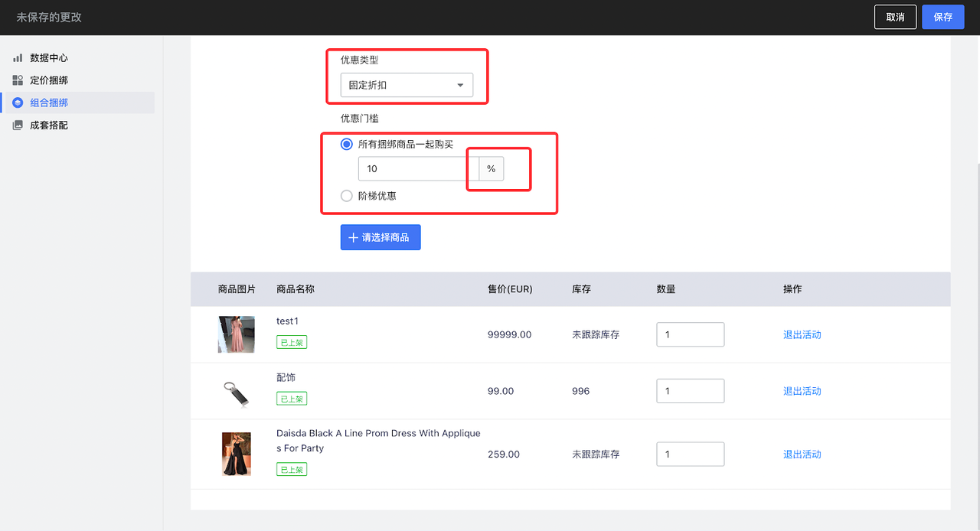Click the 组合捆绑 layers icon
This screenshot has height=531, width=980.
click(x=18, y=103)
